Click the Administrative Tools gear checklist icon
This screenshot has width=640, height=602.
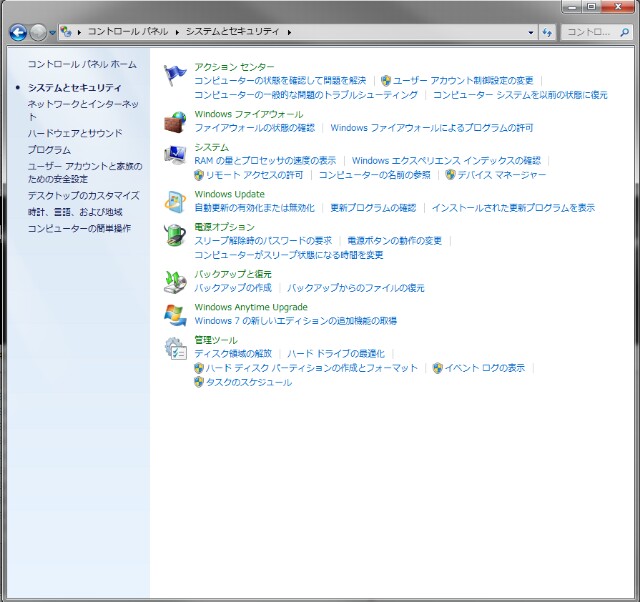pyautogui.click(x=176, y=348)
